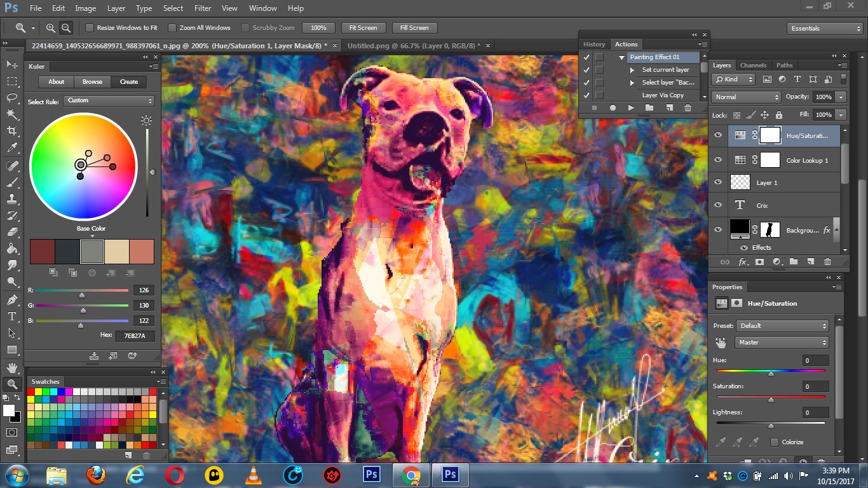Screen dimensions: 868x488
Task: Switch to the Channels tab
Action: coord(753,65)
